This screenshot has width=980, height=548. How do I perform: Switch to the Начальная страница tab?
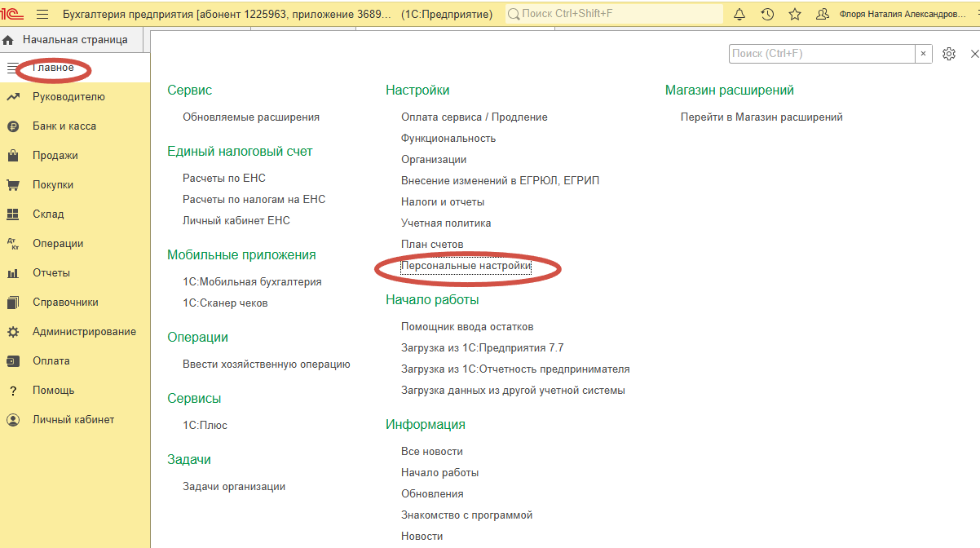point(74,39)
